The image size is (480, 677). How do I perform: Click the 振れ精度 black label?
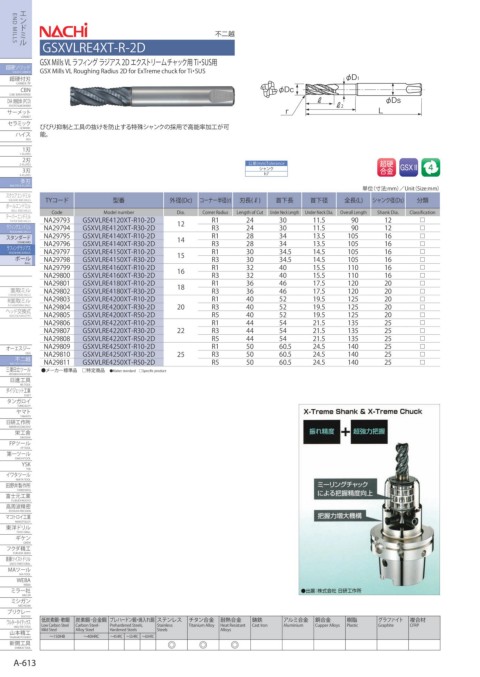[x=322, y=431]
